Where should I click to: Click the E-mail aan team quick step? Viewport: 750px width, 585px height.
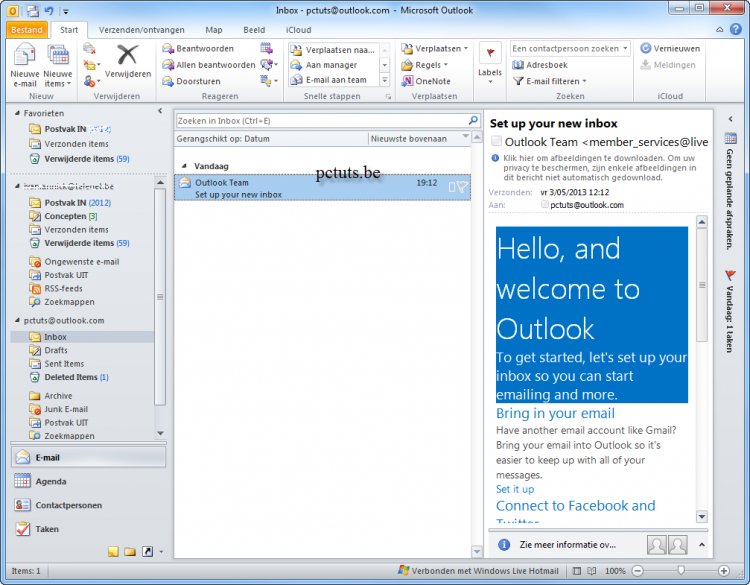(x=329, y=80)
